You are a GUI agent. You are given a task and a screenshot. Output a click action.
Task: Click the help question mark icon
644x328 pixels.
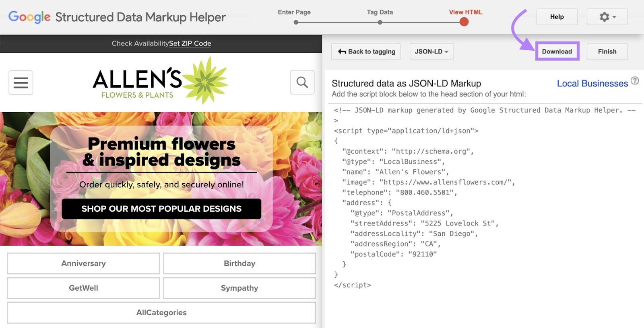point(635,81)
